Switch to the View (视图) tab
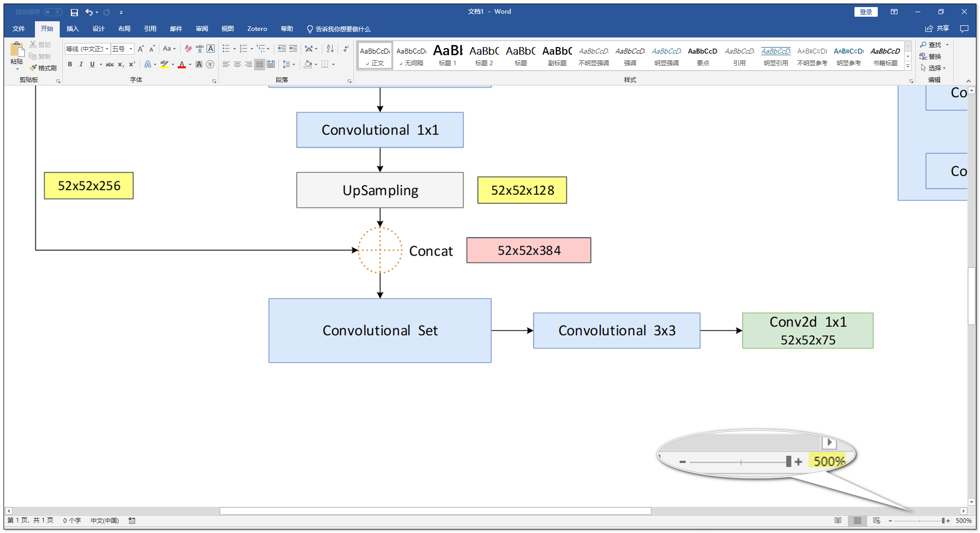The width and height of the screenshot is (980, 533). pos(228,29)
